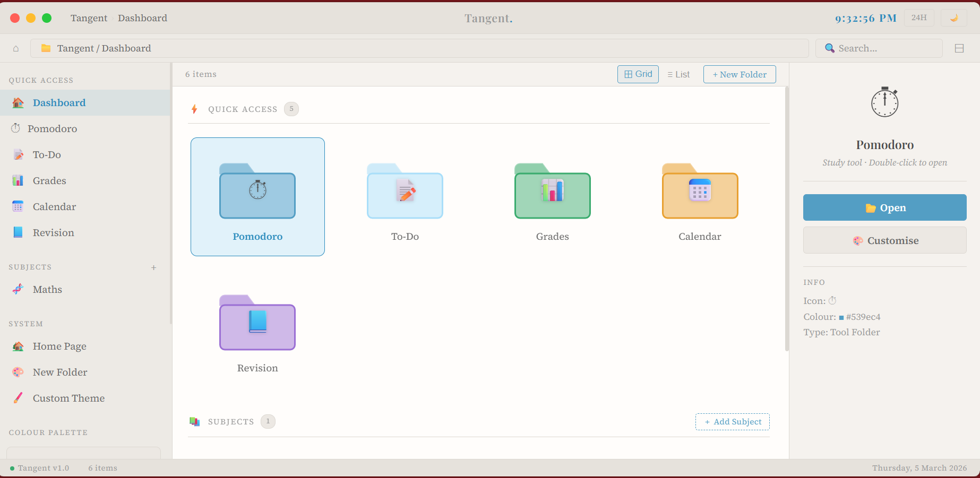The image size is (980, 478).
Task: Click the folder icon in the path bar
Action: (46, 48)
